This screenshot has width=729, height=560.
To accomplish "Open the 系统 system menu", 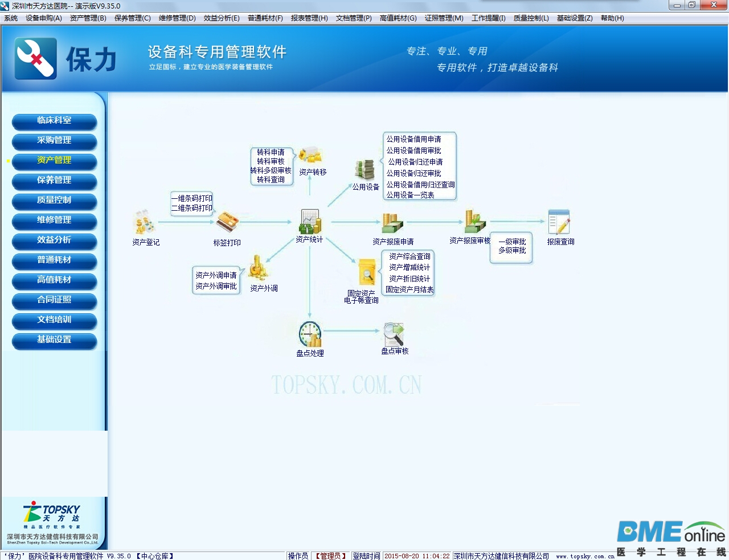I will pyautogui.click(x=10, y=18).
